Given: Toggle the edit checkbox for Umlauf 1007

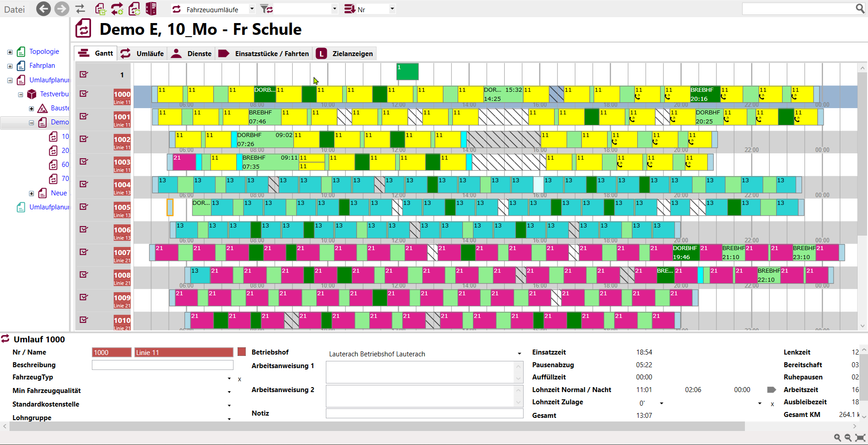Looking at the screenshot, I should point(84,252).
